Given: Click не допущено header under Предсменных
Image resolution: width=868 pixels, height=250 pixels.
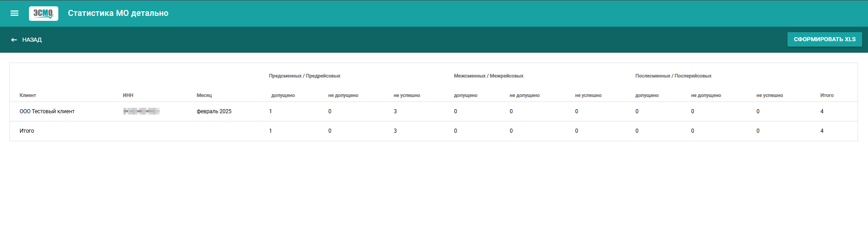Looking at the screenshot, I should click(343, 96).
